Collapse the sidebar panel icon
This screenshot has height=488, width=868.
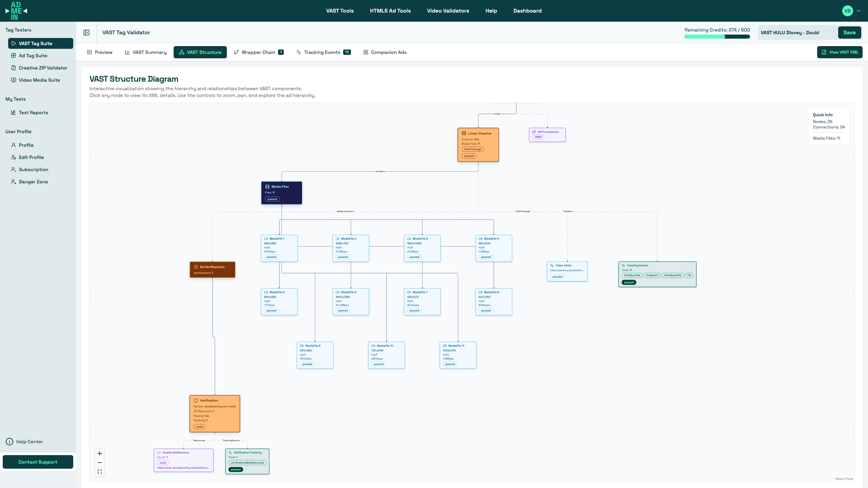coord(86,33)
